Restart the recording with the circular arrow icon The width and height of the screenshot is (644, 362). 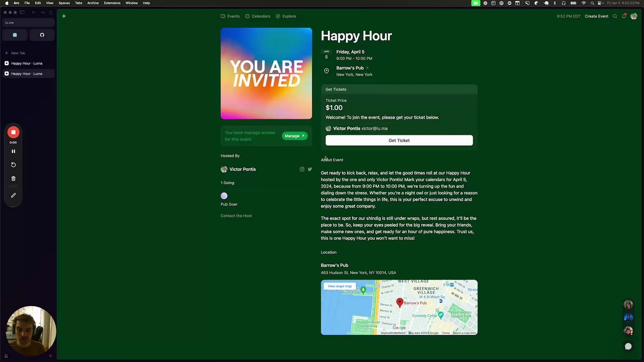point(14,165)
